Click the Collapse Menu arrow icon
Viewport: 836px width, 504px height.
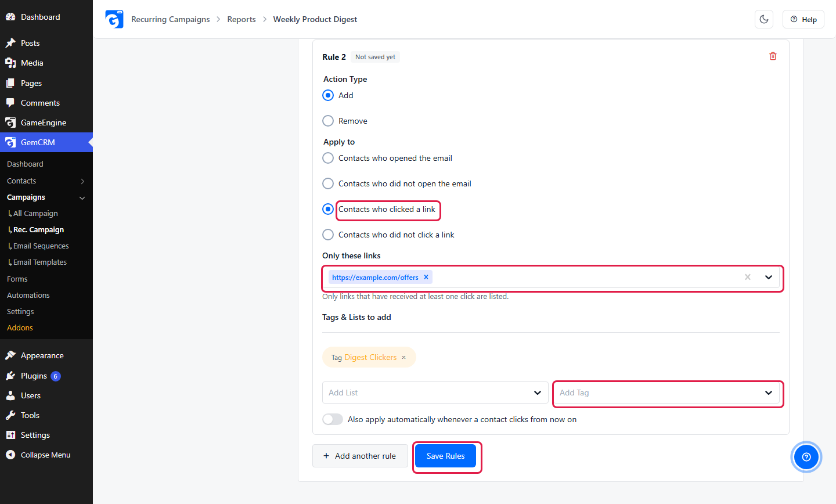point(10,455)
